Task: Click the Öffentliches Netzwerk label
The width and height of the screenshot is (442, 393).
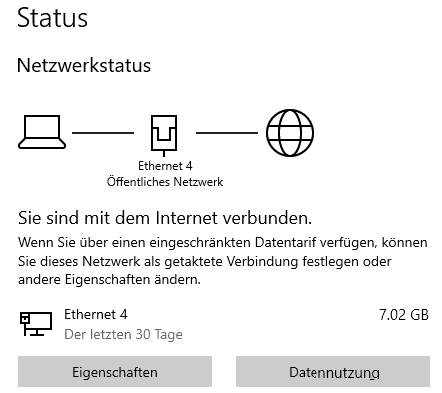Action: pyautogui.click(x=165, y=182)
